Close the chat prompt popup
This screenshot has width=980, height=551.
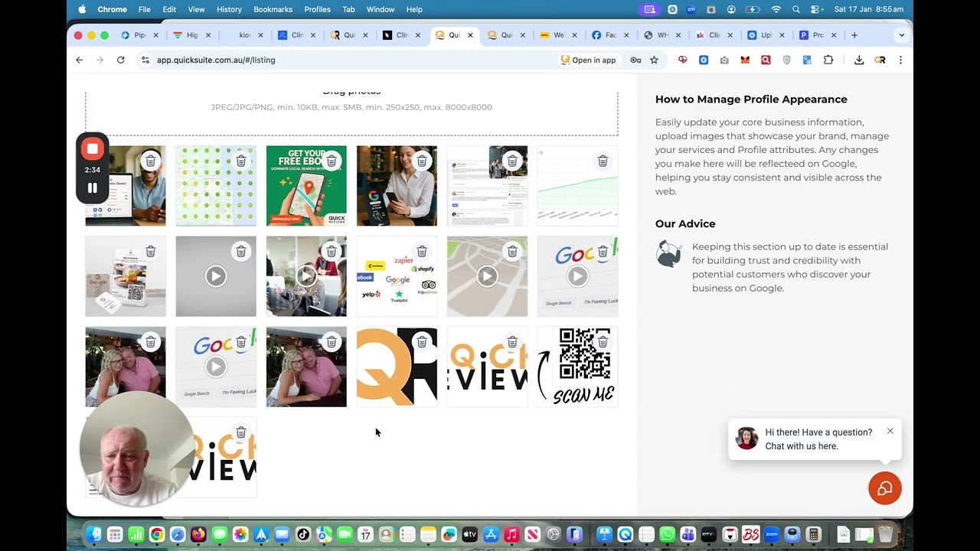[x=890, y=432]
